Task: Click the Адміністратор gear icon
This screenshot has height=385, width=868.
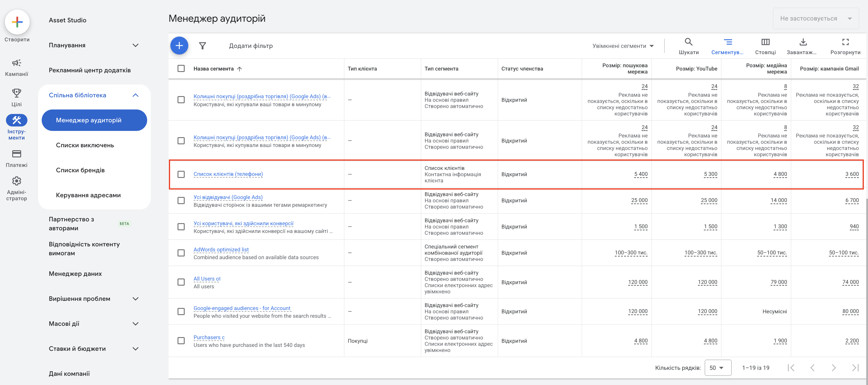Action: tap(16, 181)
